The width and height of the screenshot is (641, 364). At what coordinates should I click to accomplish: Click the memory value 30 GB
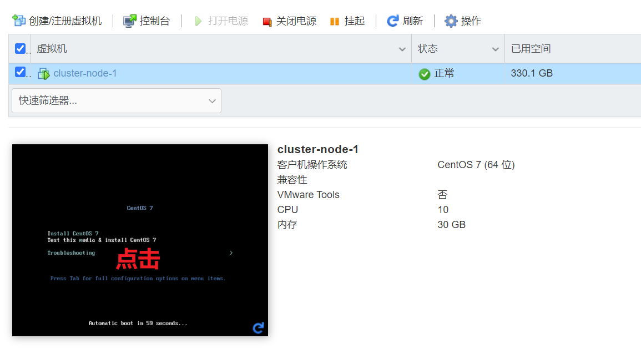coord(451,225)
